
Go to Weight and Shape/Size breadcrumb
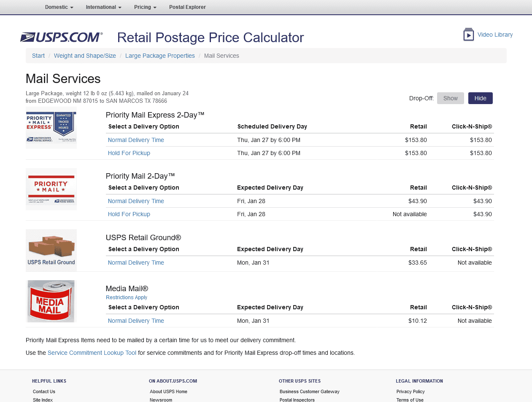(x=85, y=56)
